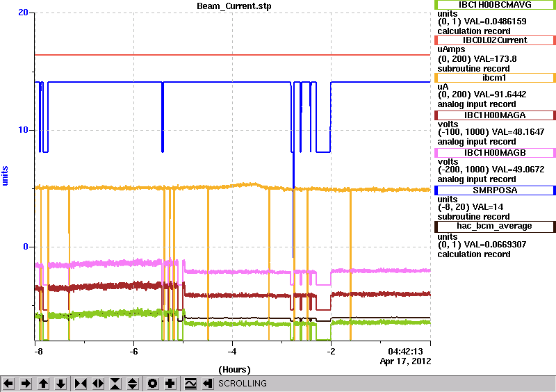The height and width of the screenshot is (392, 556).
Task: Click the VAL=91.6442 readout for ibcm1
Action: [496, 95]
